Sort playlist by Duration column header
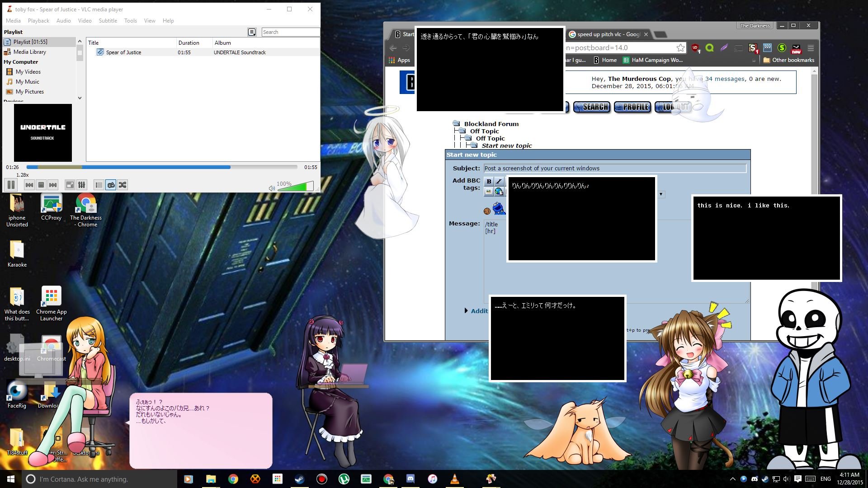The width and height of the screenshot is (868, 488). pos(194,43)
